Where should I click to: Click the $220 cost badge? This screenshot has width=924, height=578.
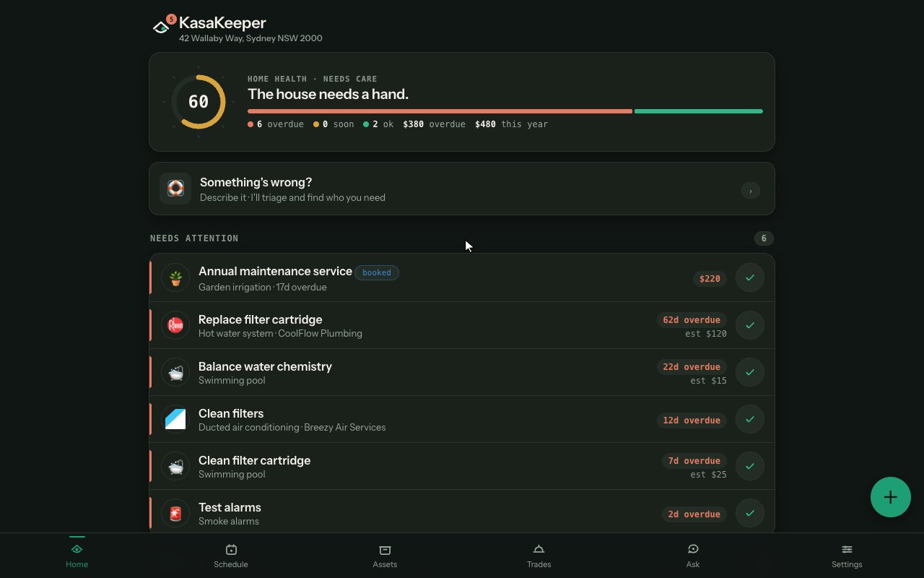point(710,278)
